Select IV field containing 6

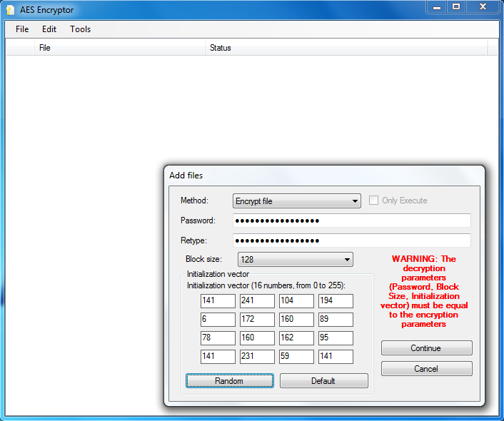[218, 320]
